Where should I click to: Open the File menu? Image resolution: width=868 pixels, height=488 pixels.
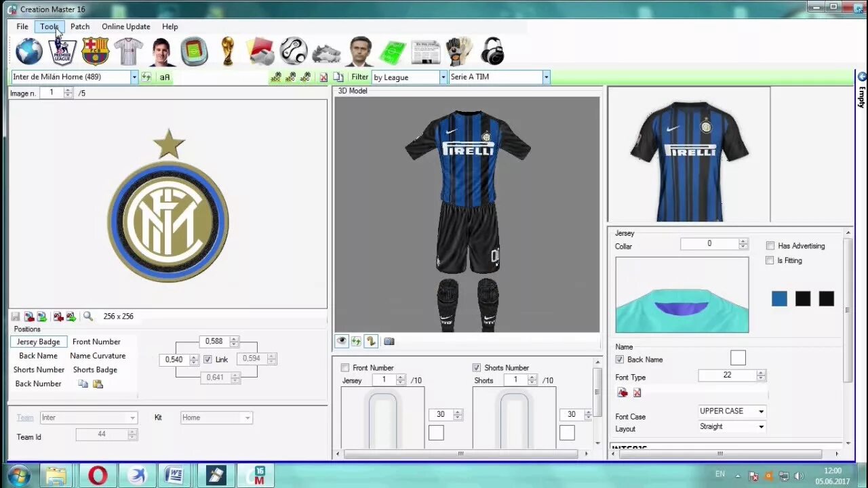[x=22, y=26]
